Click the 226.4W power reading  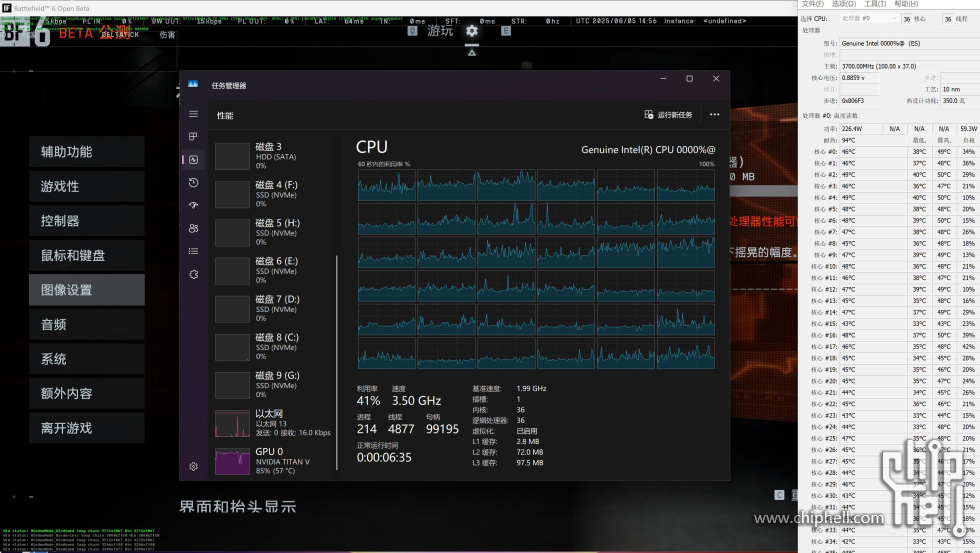coord(861,129)
